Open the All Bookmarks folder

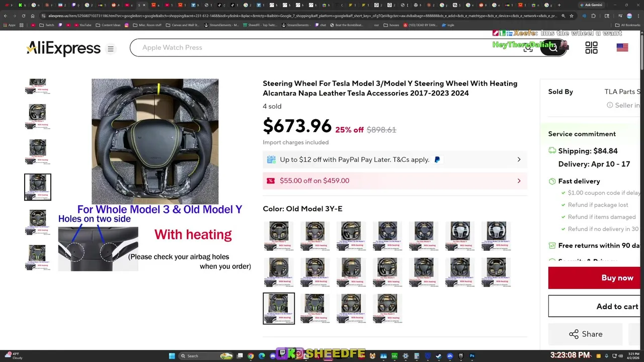[628, 25]
